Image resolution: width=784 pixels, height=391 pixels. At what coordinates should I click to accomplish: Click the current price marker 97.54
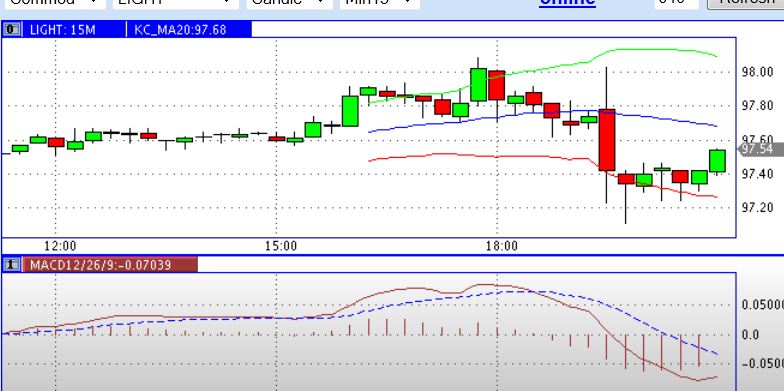(761, 149)
